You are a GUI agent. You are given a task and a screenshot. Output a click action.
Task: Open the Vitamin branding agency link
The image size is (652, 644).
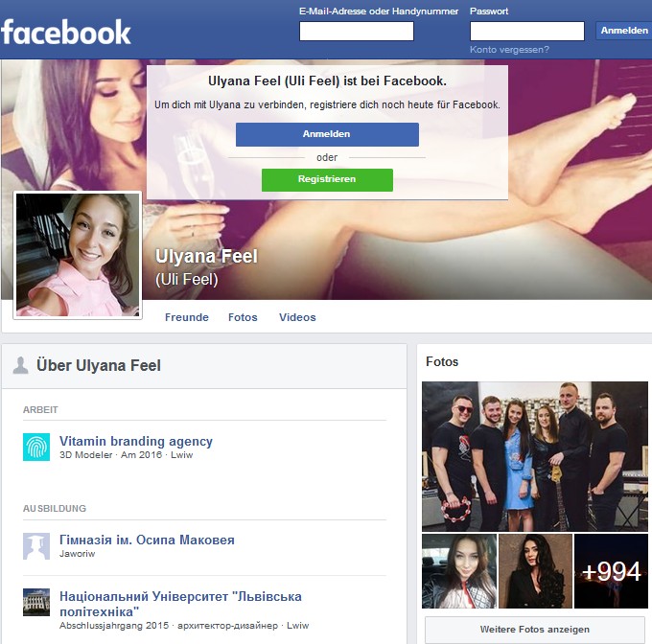pos(136,441)
